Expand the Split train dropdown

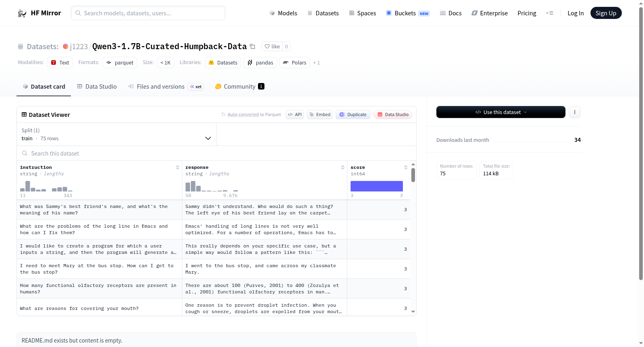coord(117,134)
